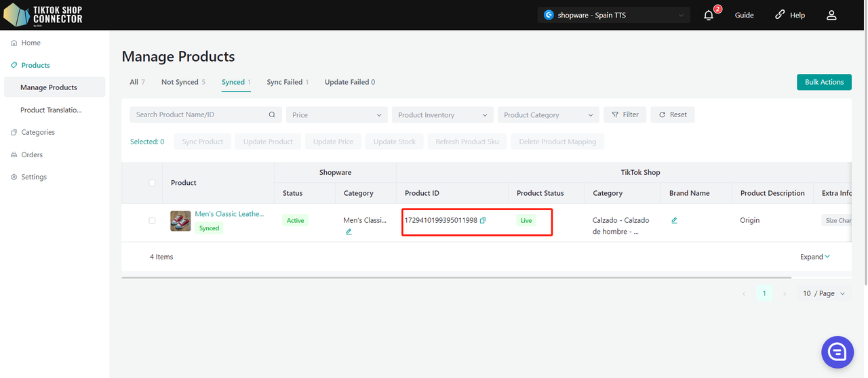Open the Product Inventory dropdown
The height and width of the screenshot is (378, 868).
coord(442,114)
